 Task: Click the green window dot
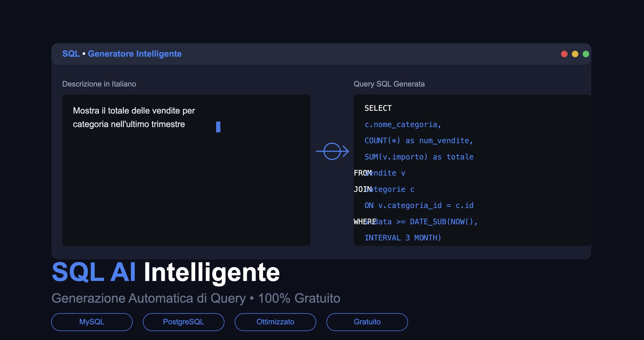tap(586, 54)
